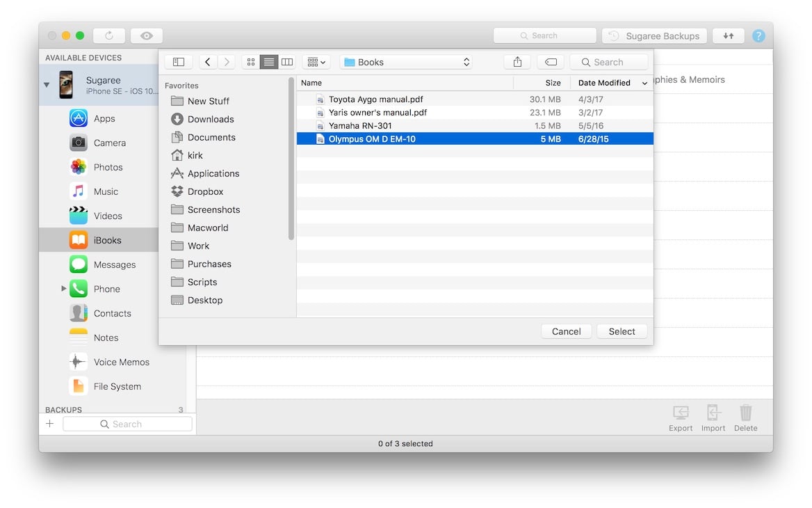
Task: Sort by Name column header
Action: [405, 83]
